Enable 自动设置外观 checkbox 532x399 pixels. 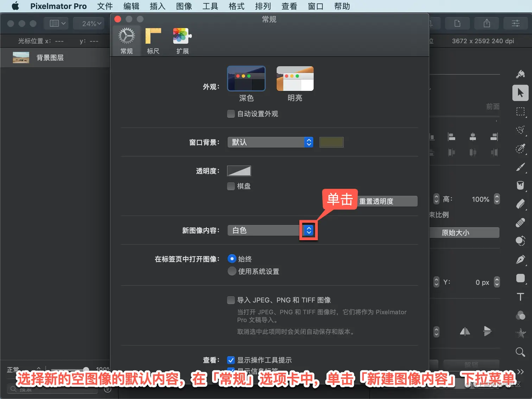pyautogui.click(x=231, y=114)
